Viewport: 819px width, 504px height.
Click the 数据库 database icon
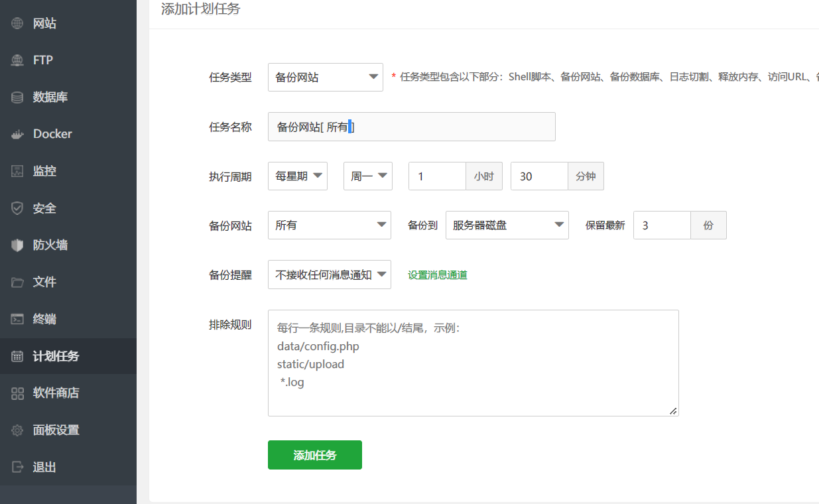17,97
